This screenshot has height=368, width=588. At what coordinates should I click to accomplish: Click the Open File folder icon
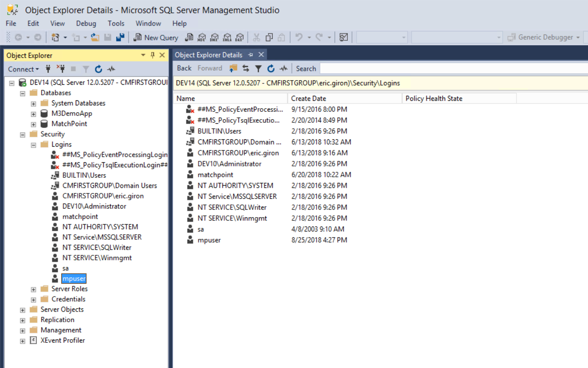tap(95, 38)
